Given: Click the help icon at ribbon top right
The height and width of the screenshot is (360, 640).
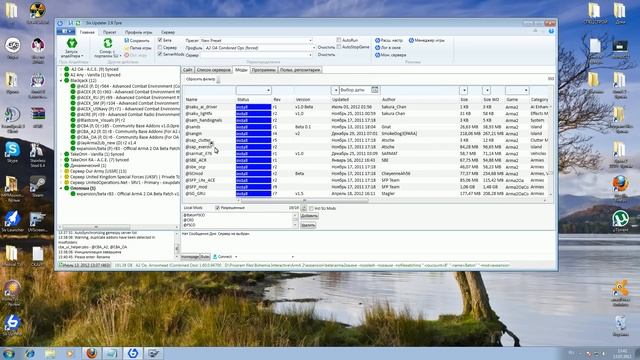Looking at the screenshot, I should (551, 31).
